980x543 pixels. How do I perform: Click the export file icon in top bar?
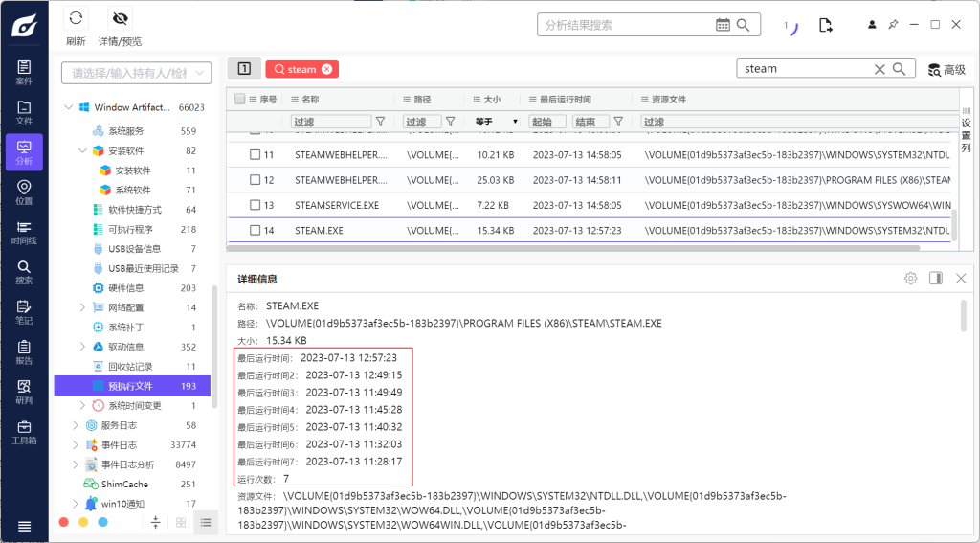point(826,25)
